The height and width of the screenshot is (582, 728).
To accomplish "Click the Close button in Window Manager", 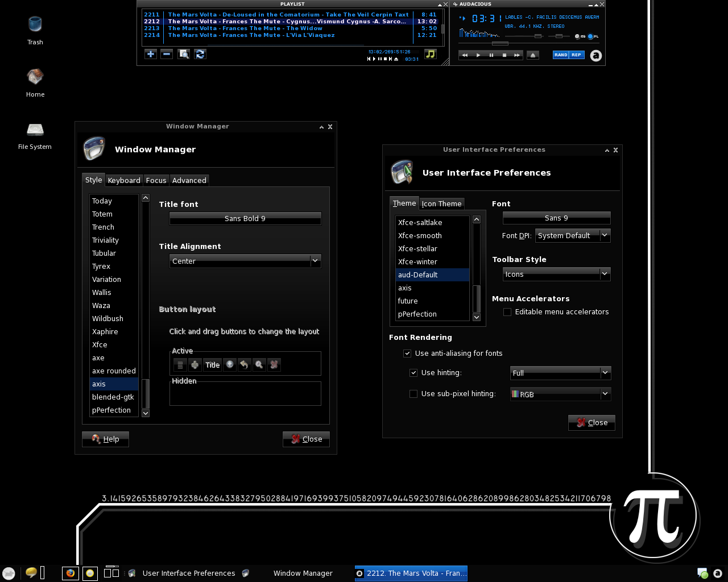I will click(x=306, y=439).
